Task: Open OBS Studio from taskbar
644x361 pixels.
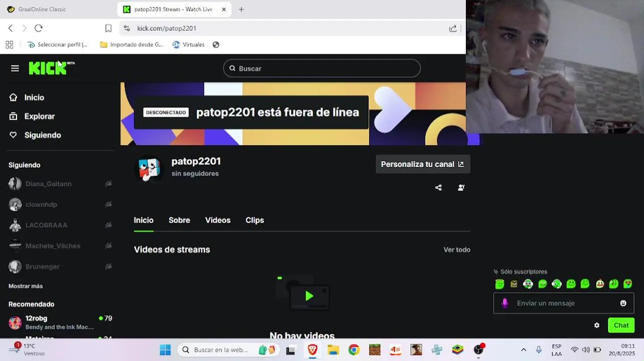Action: 478,350
